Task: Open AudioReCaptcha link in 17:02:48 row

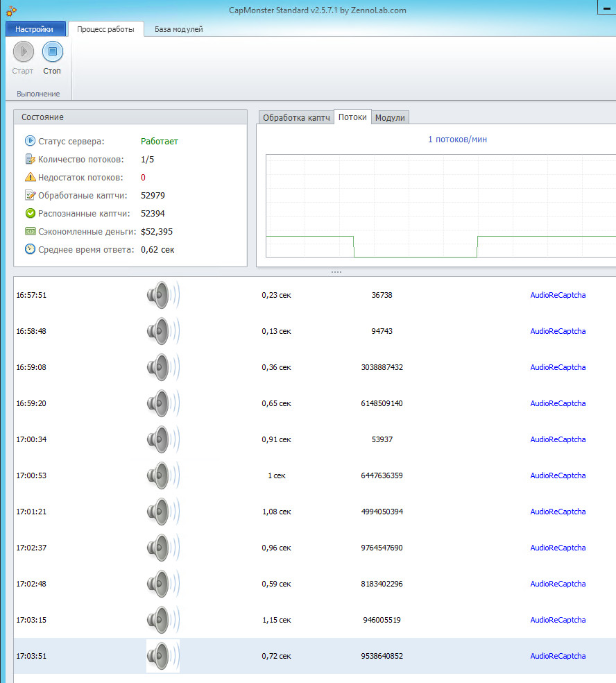Action: pos(558,584)
